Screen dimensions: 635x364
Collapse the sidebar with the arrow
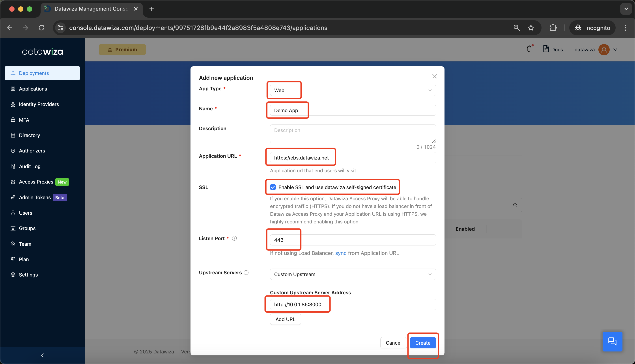42,355
